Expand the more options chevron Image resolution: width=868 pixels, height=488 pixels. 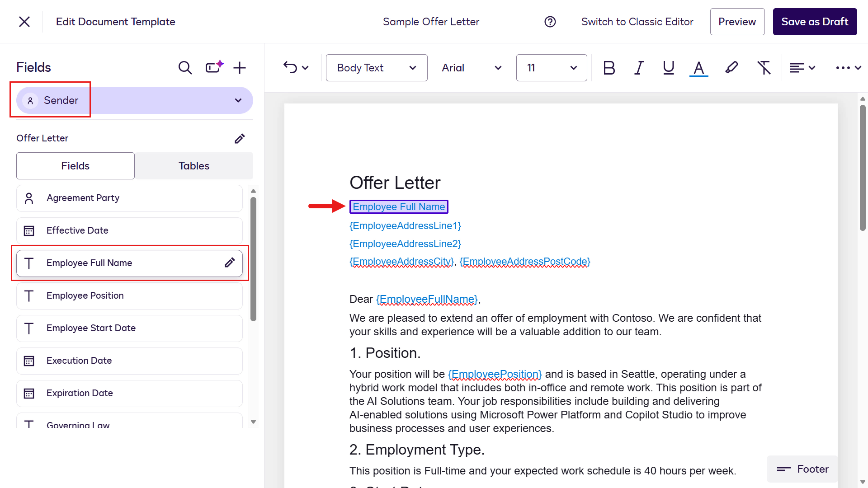point(858,68)
